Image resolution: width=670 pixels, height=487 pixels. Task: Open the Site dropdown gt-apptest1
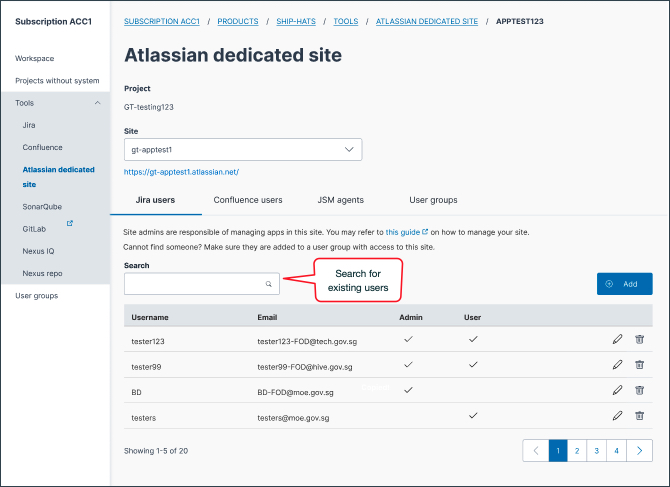243,150
